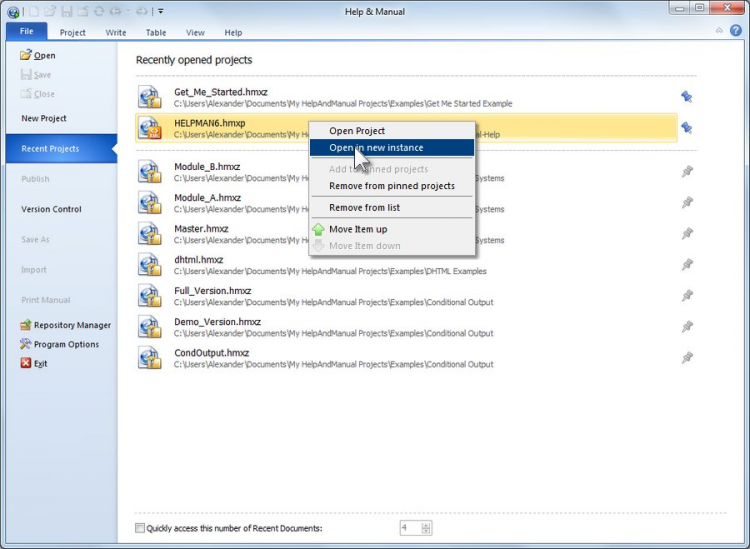Pin Full_Version.hmxz using its gray pin
Viewport: 750px width, 549px height.
[687, 296]
